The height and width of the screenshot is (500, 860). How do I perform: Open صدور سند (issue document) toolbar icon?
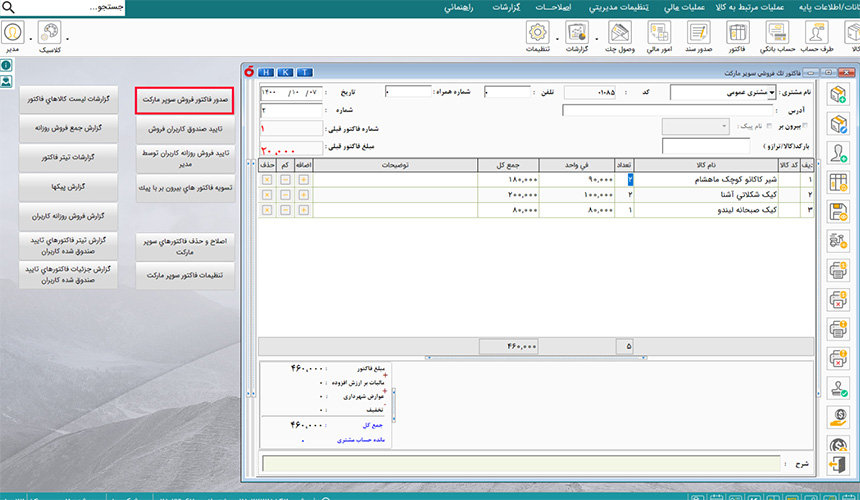(x=698, y=36)
